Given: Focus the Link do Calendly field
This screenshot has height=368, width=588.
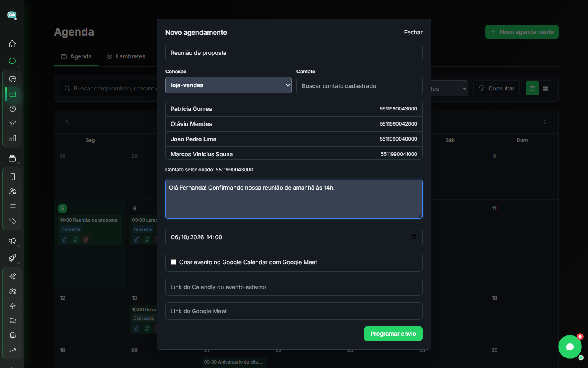Looking at the screenshot, I should [x=294, y=287].
